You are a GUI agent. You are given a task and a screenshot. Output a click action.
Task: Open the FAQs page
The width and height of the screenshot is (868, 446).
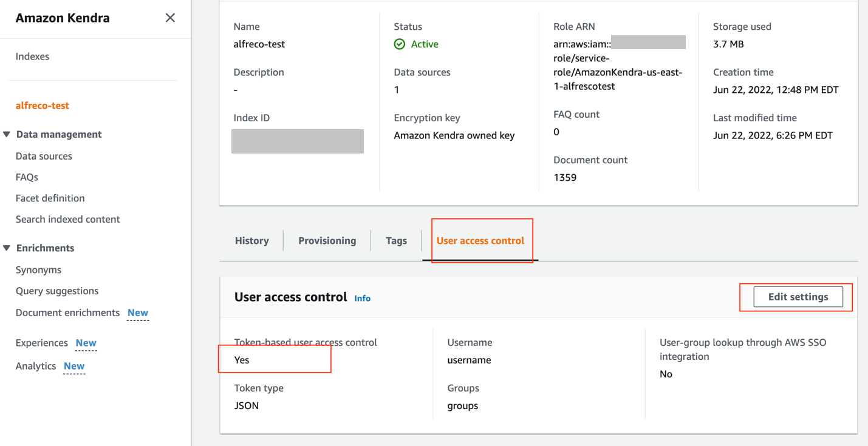coord(27,177)
